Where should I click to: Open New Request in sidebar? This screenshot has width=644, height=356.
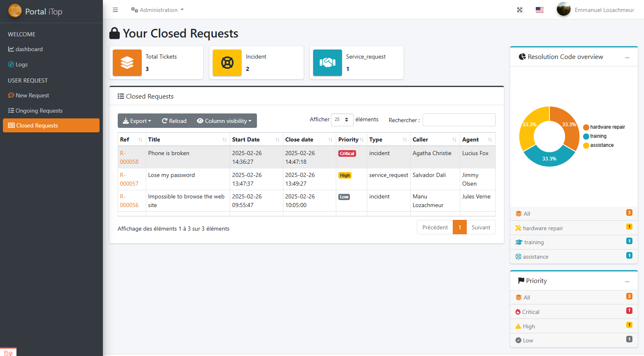(32, 95)
